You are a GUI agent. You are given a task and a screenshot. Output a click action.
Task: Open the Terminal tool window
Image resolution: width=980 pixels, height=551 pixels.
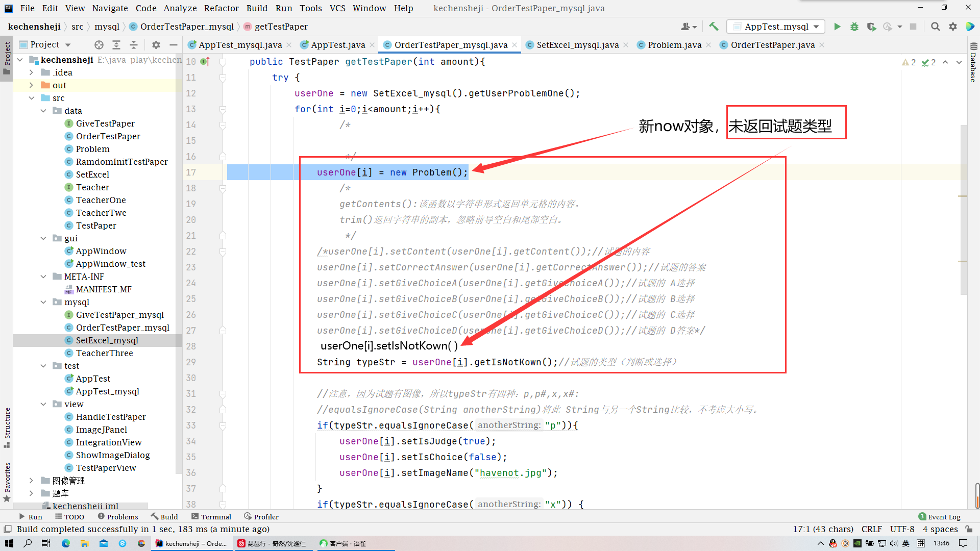pos(211,517)
